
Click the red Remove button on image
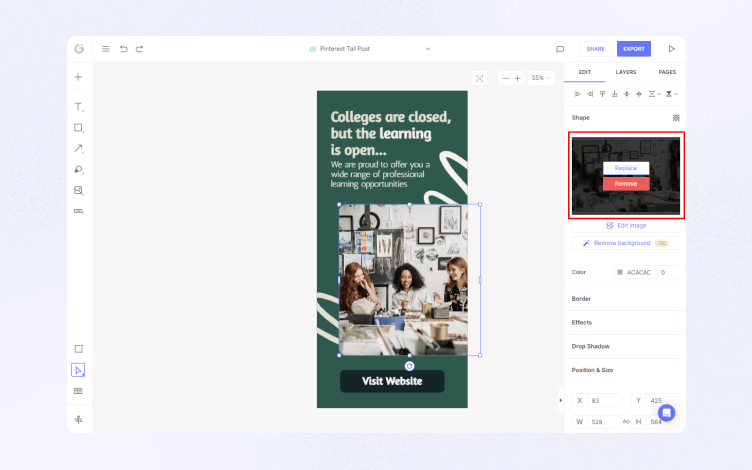coord(625,184)
